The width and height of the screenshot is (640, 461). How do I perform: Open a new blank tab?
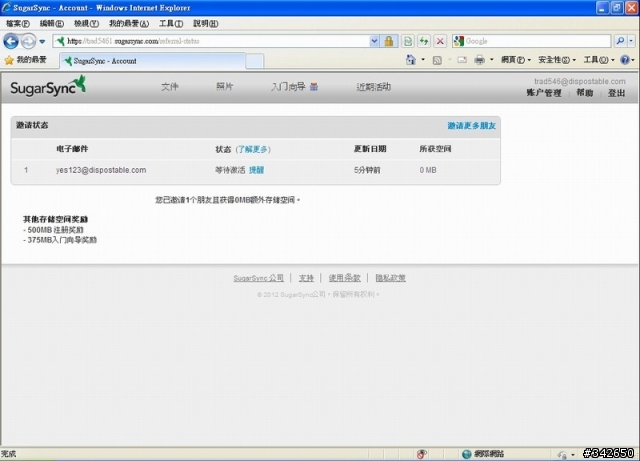pyautogui.click(x=254, y=62)
